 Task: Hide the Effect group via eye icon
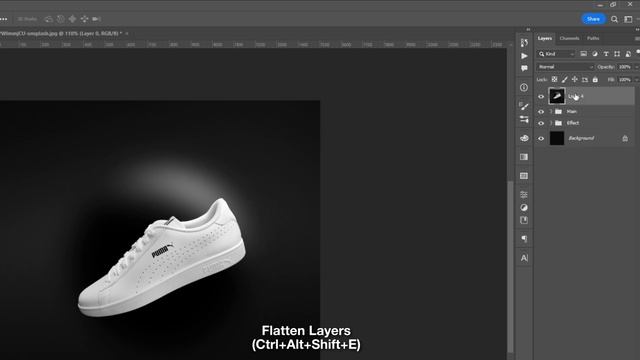coord(541,123)
